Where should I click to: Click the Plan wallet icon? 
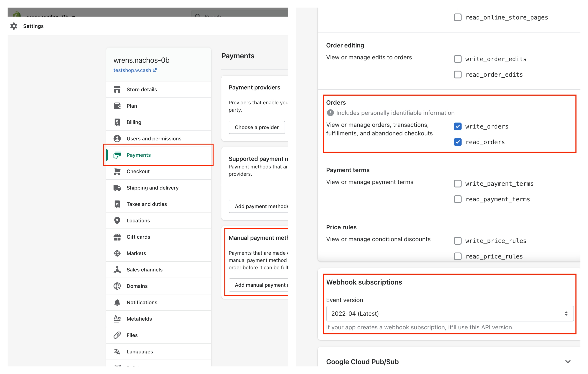tap(117, 106)
